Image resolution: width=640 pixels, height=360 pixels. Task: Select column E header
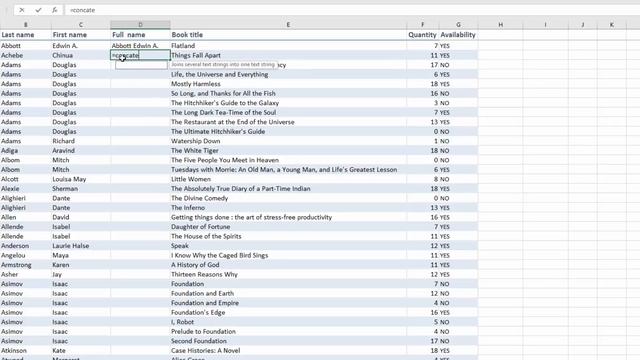coord(288,24)
